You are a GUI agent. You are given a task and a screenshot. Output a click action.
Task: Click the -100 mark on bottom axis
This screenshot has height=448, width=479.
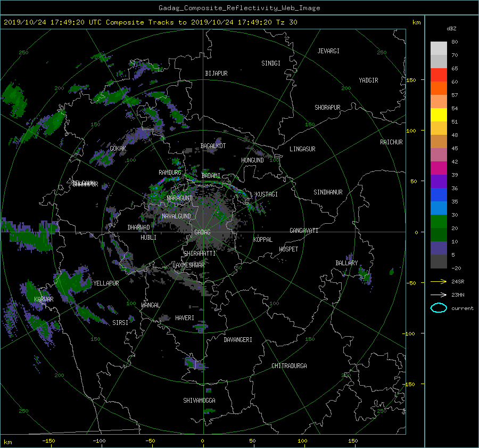point(98,441)
